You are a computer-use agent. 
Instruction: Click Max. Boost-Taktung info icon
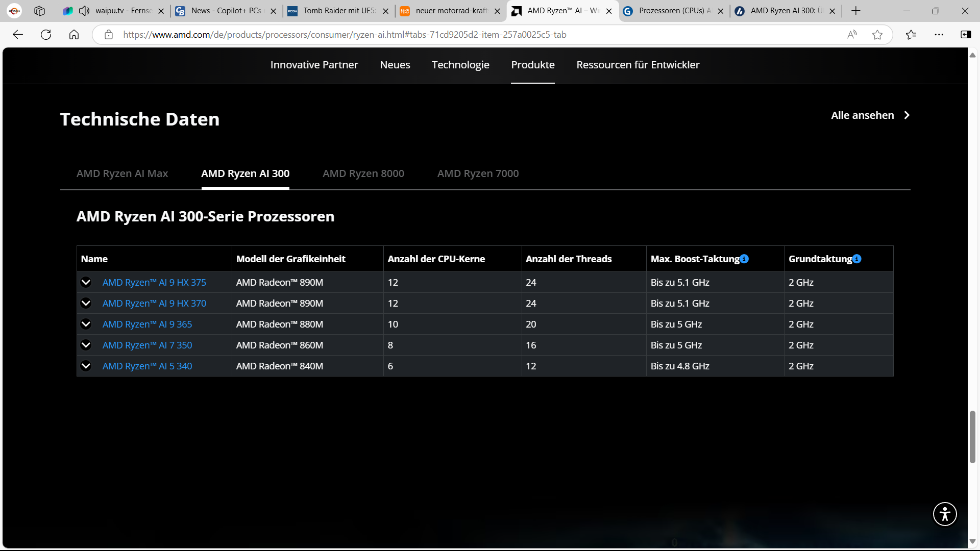coord(744,259)
